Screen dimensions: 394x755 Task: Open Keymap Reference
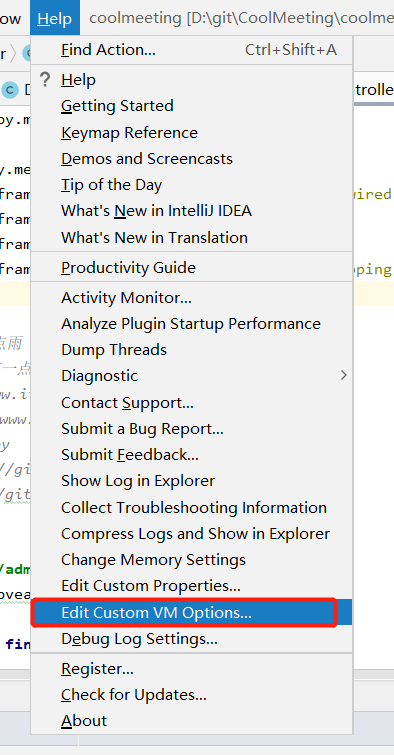click(x=192, y=132)
